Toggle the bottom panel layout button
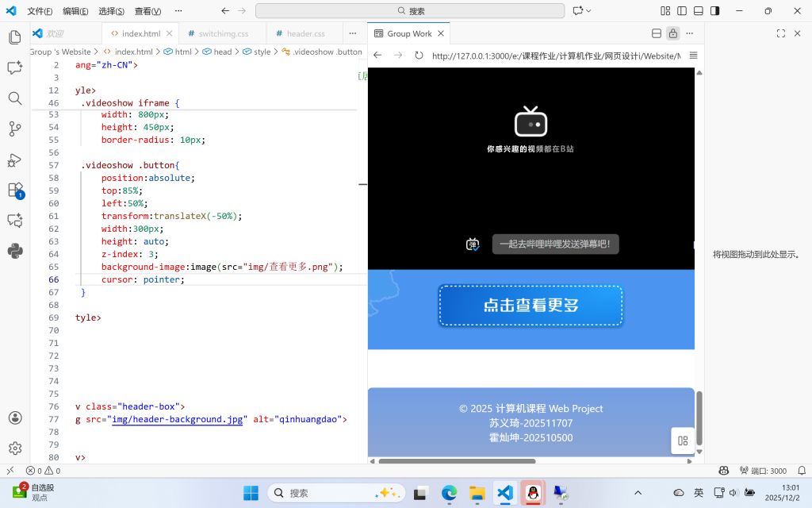The height and width of the screenshot is (508, 812). coord(699,11)
